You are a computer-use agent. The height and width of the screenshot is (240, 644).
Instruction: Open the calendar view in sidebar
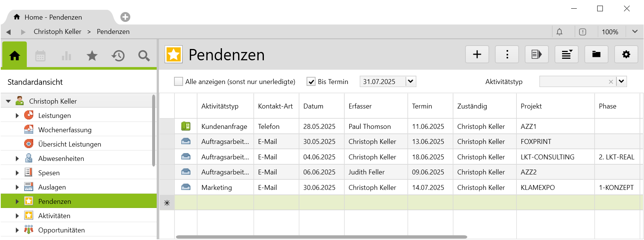(40, 56)
